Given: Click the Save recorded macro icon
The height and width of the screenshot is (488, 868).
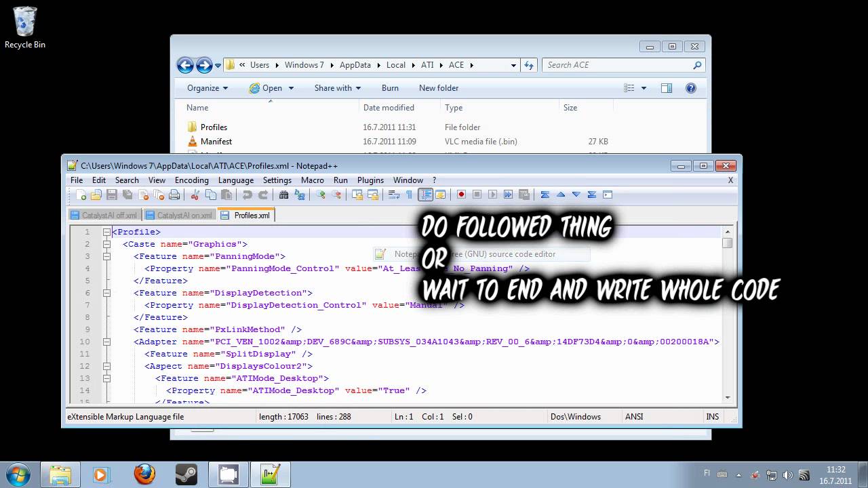Looking at the screenshot, I should coord(524,195).
